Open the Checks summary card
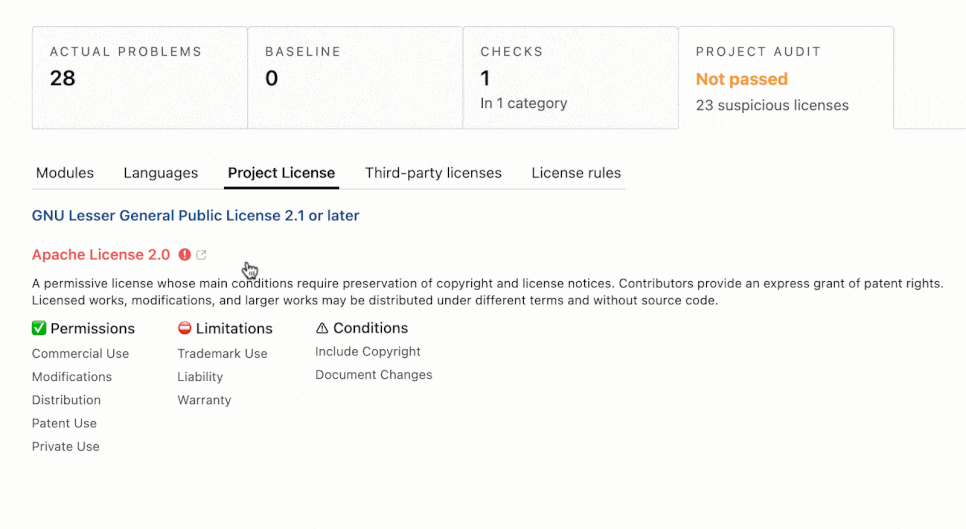This screenshot has height=529, width=966. pyautogui.click(x=571, y=78)
